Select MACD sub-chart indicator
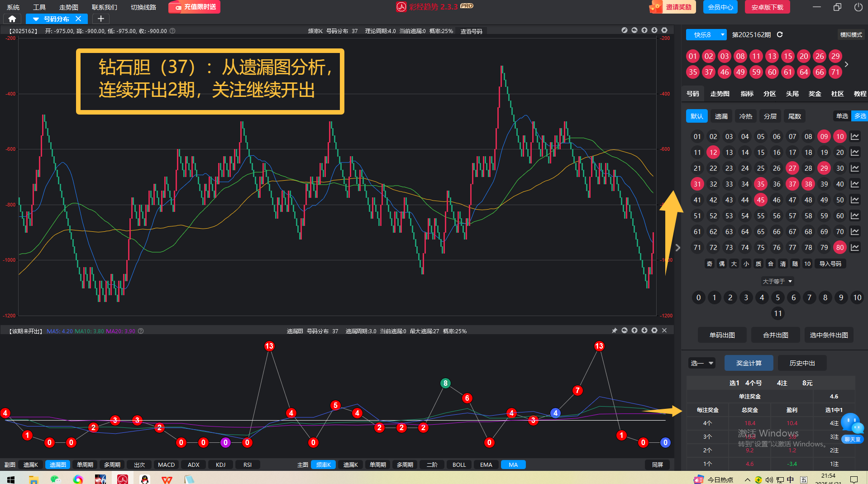This screenshot has width=868, height=484. click(166, 465)
